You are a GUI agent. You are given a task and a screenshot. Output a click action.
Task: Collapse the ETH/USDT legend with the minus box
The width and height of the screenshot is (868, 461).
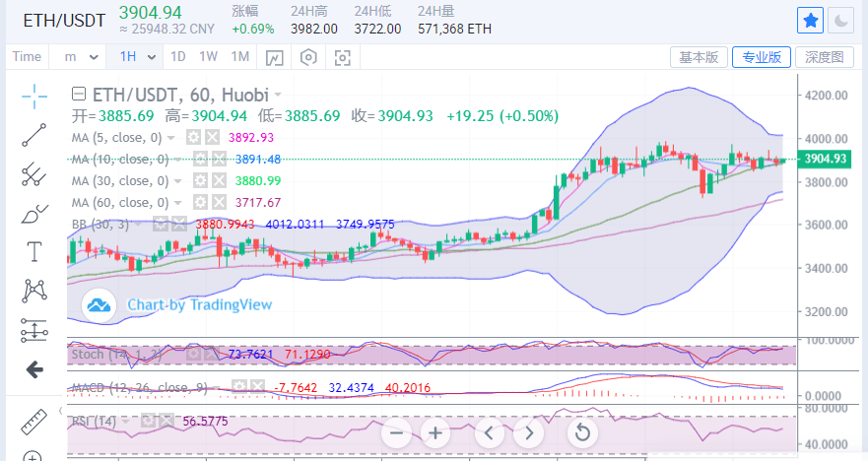(x=79, y=95)
